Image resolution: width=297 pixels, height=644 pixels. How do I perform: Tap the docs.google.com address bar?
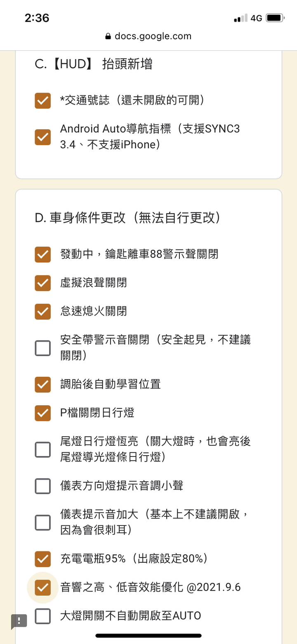[x=148, y=36]
